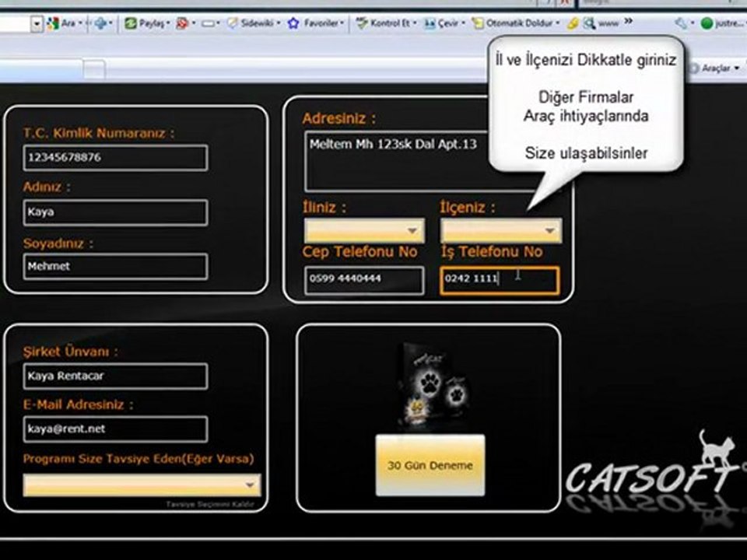Screen dimensions: 747x560
Task: Click the 30 Gün Deneme button
Action: [x=430, y=465]
